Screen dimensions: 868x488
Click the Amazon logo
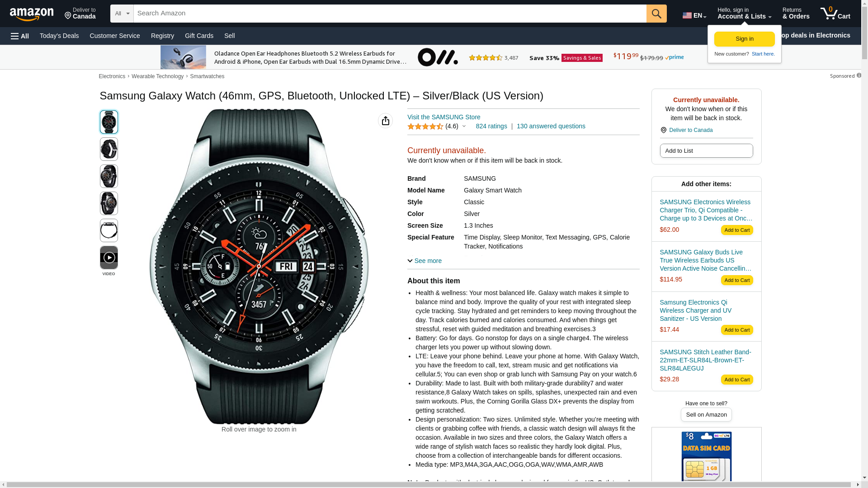tap(32, 14)
